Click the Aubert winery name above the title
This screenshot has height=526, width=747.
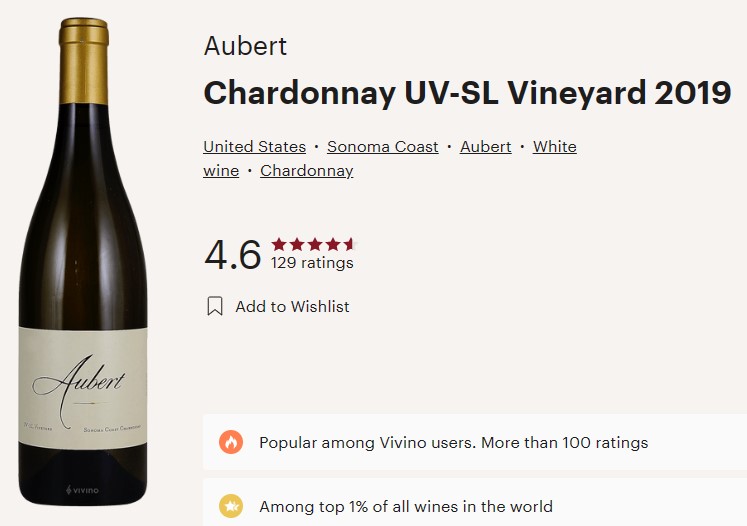[245, 46]
